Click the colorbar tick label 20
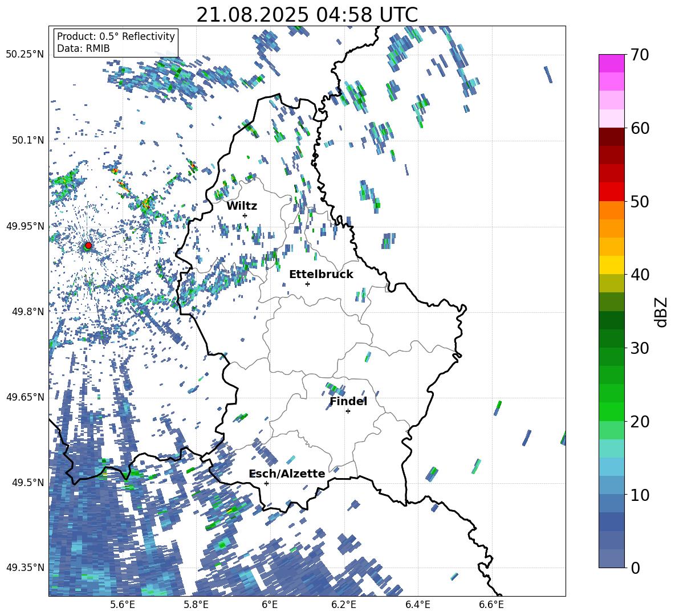The image size is (675, 616). point(639,421)
